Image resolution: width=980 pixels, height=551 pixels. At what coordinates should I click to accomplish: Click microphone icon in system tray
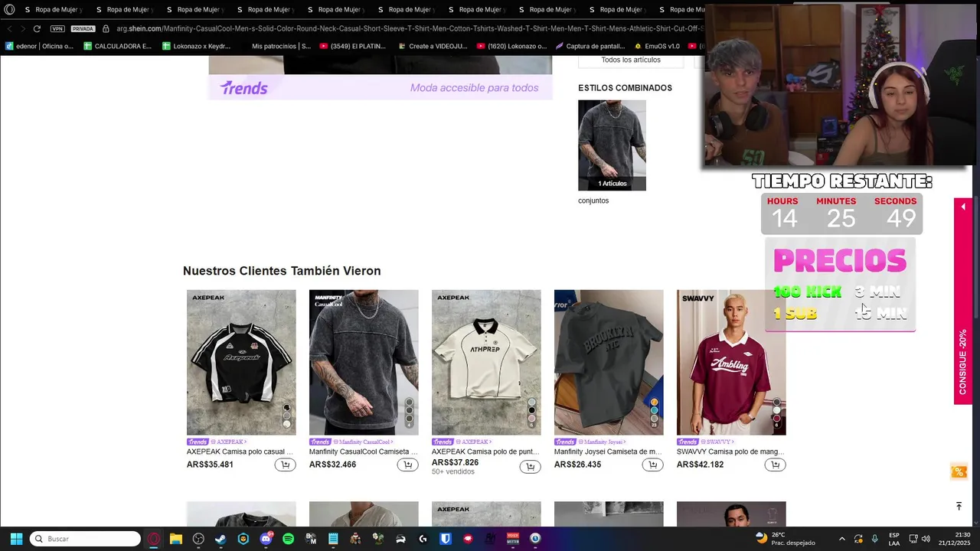point(874,539)
